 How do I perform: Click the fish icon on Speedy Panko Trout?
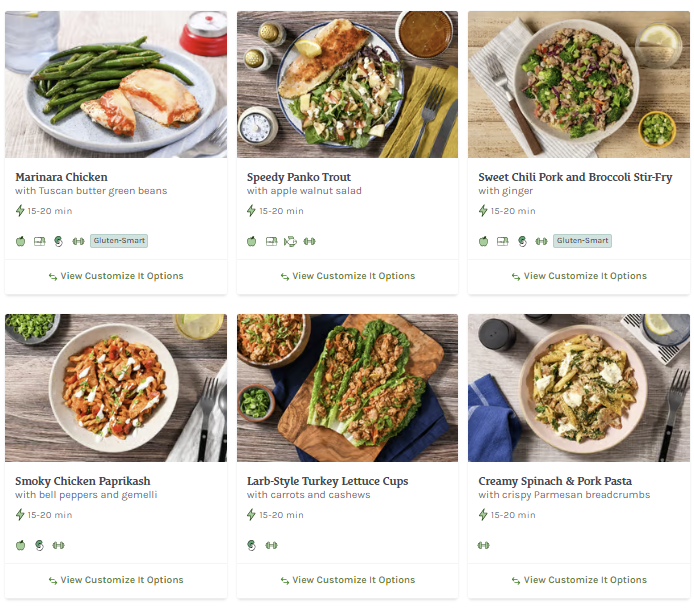coord(291,241)
